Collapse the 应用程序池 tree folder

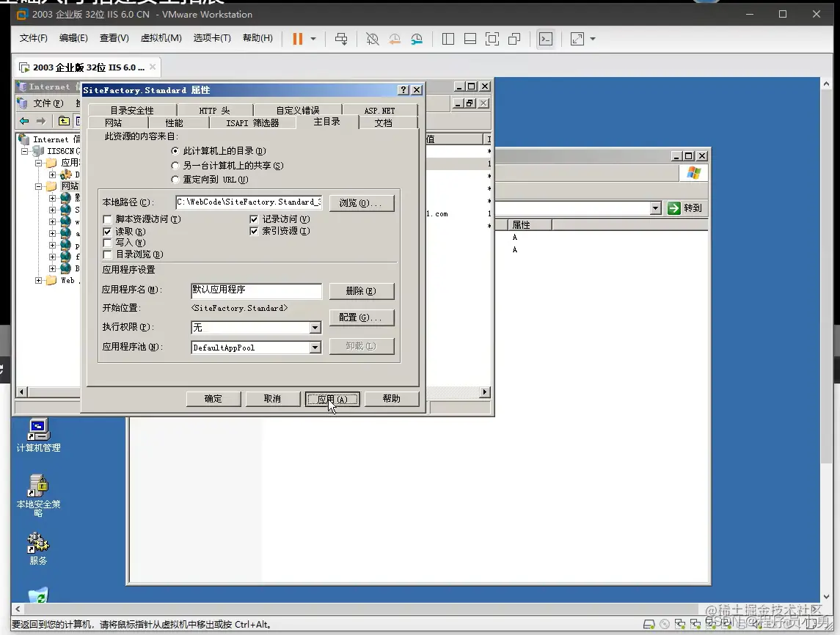(39, 163)
